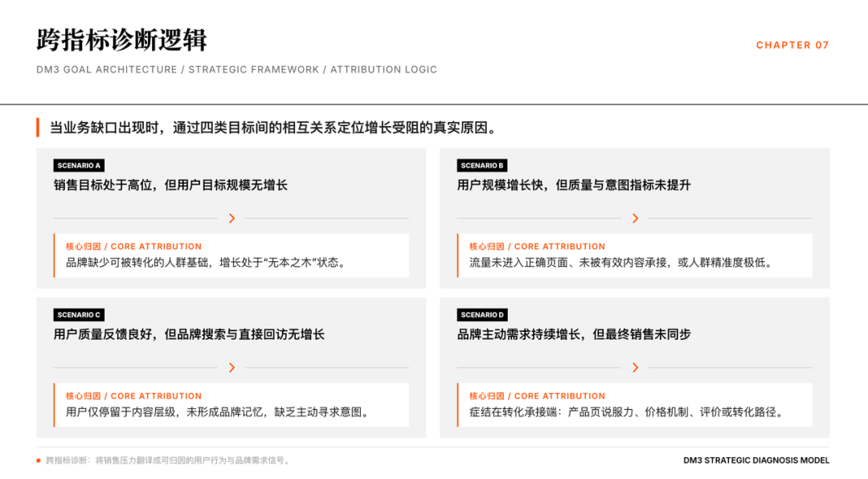The width and height of the screenshot is (868, 479).
Task: Click the SCENARIO A black label
Action: point(79,166)
